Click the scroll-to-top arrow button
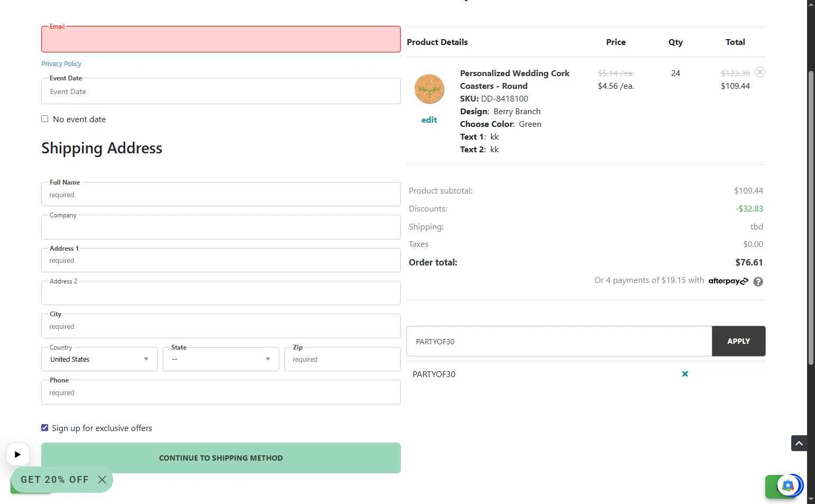 pyautogui.click(x=799, y=443)
